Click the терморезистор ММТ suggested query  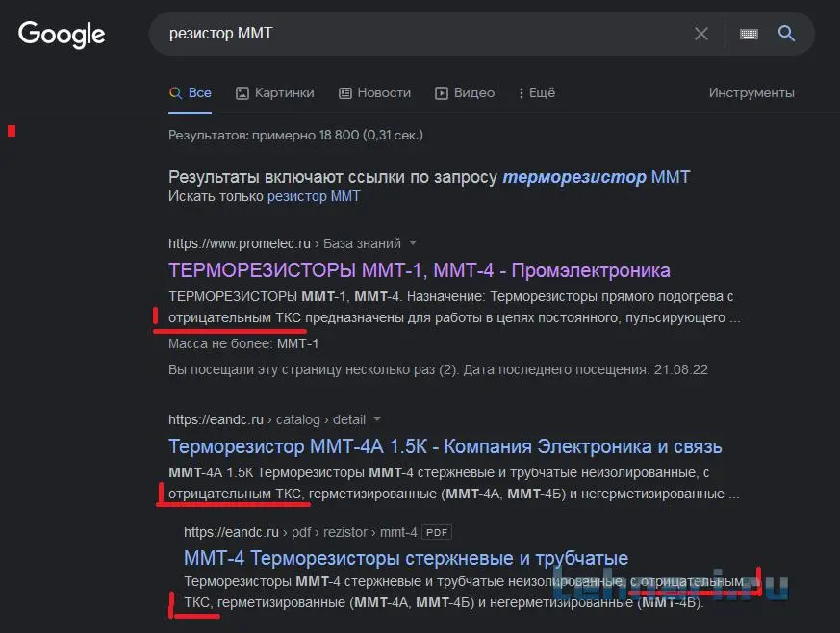click(597, 177)
